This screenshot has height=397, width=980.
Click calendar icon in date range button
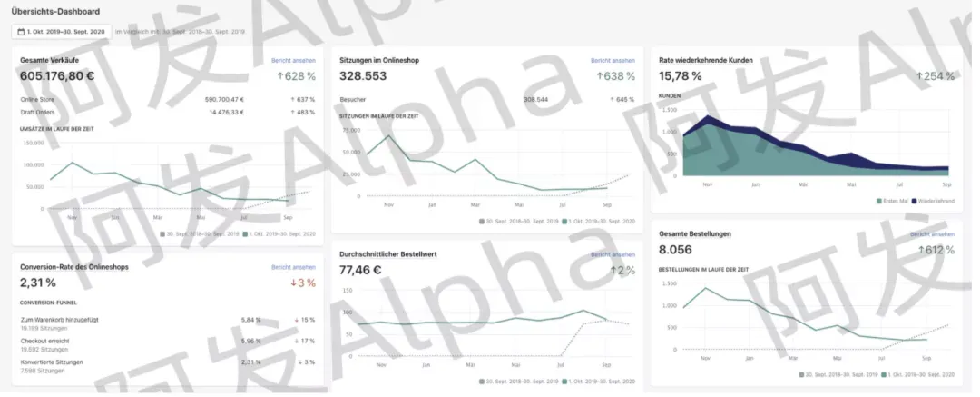click(21, 31)
